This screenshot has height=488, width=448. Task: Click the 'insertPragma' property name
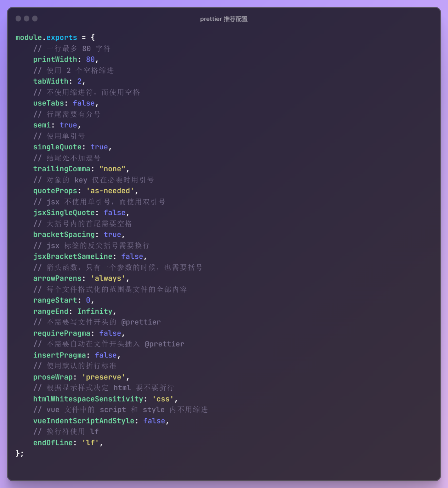59,355
